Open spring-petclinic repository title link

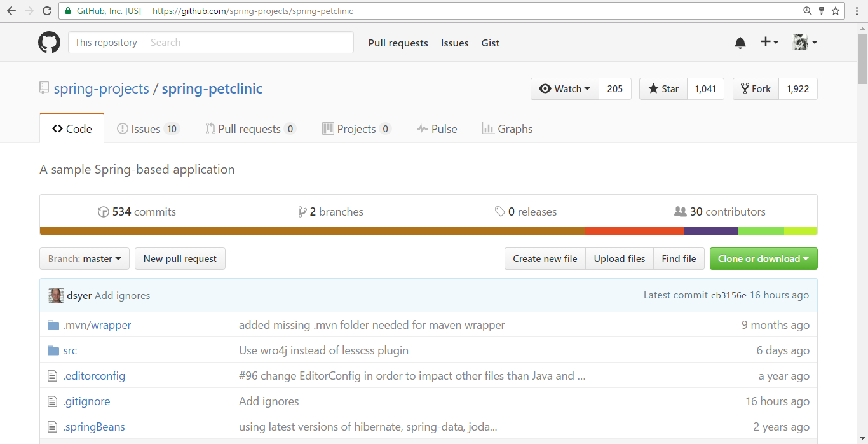click(212, 89)
